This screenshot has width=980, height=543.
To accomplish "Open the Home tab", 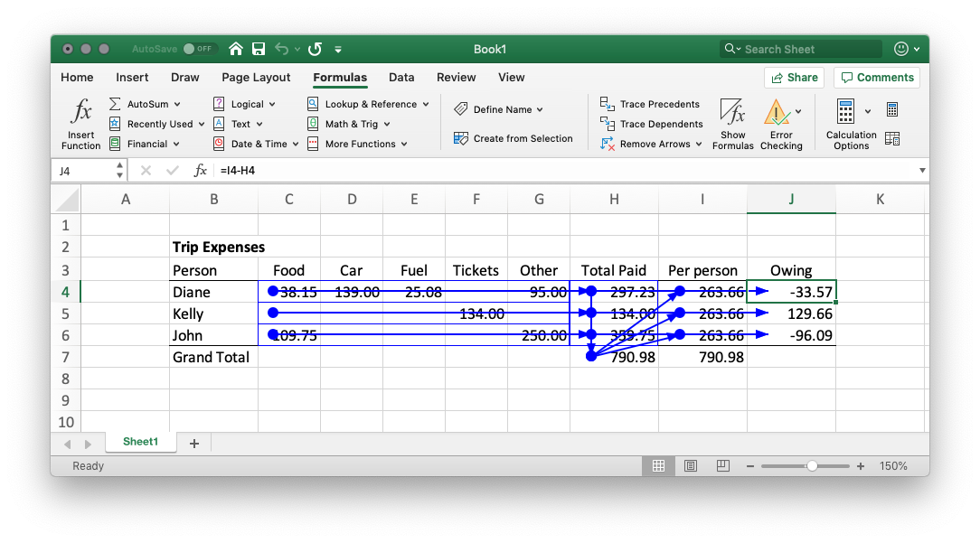I will 77,77.
